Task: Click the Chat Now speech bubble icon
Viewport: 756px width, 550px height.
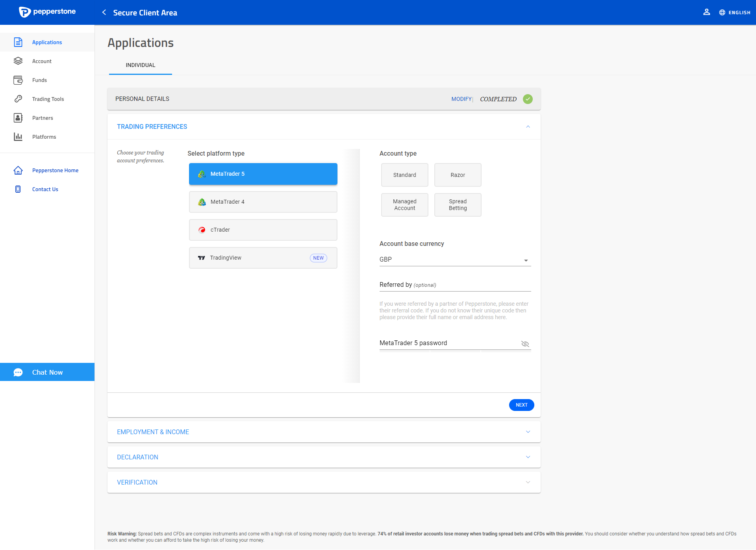Action: tap(18, 372)
